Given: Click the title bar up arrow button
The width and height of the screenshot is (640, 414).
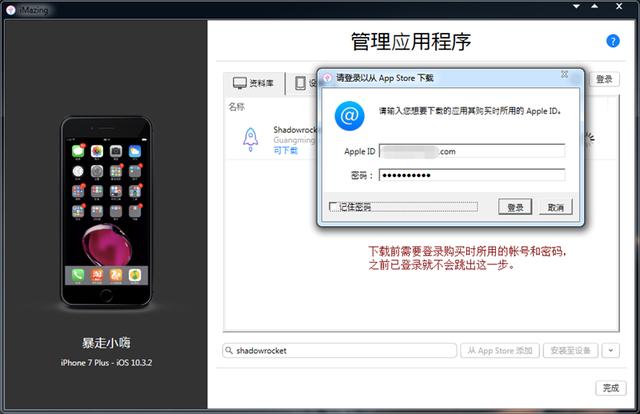Looking at the screenshot, I should pos(594,6).
